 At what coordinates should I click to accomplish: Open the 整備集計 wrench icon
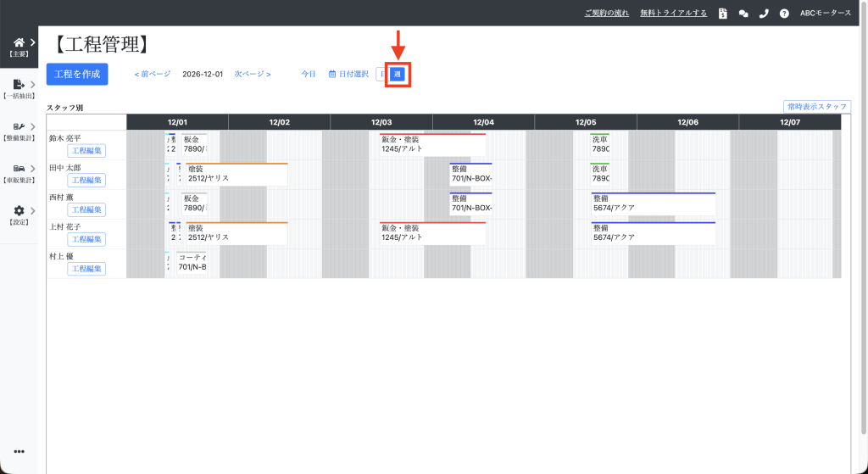(x=19, y=127)
